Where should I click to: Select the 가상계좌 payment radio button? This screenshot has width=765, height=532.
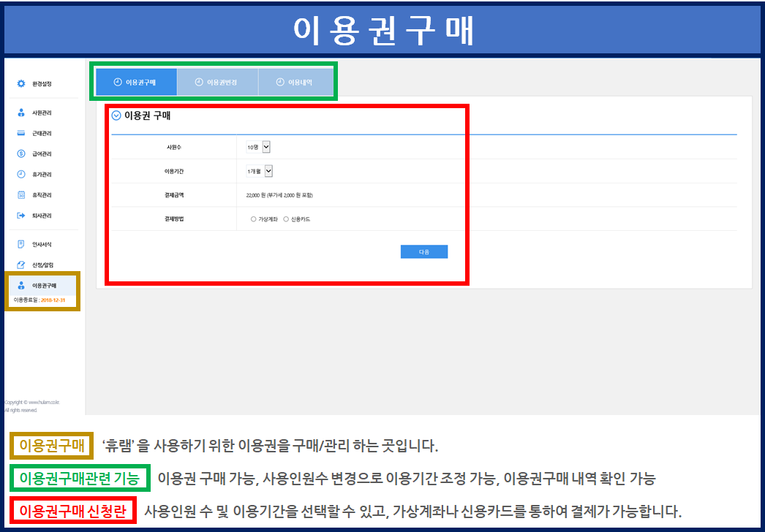(253, 219)
